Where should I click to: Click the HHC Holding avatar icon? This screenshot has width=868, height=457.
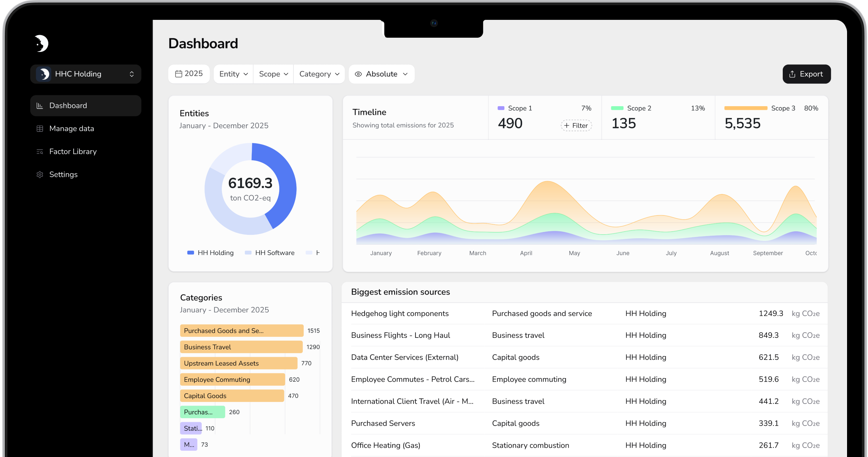(x=44, y=74)
